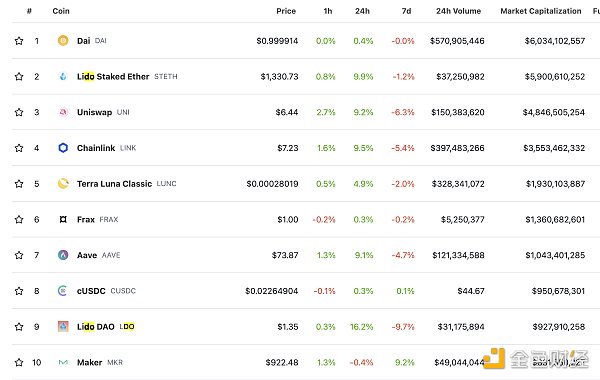
Task: Sort table by 24h Volume header
Action: coord(458,11)
